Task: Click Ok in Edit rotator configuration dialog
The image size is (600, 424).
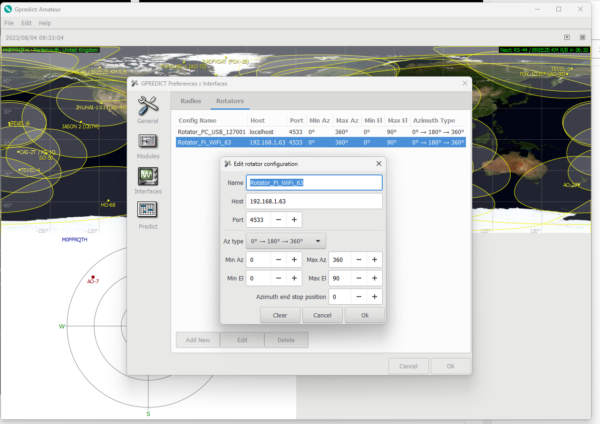Action: point(365,315)
